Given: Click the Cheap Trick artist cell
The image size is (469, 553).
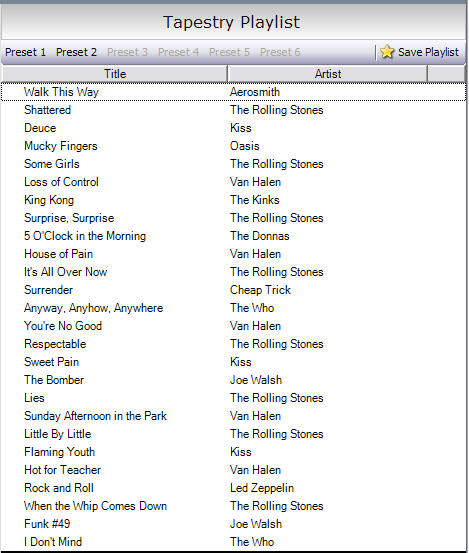Looking at the screenshot, I should [x=260, y=290].
